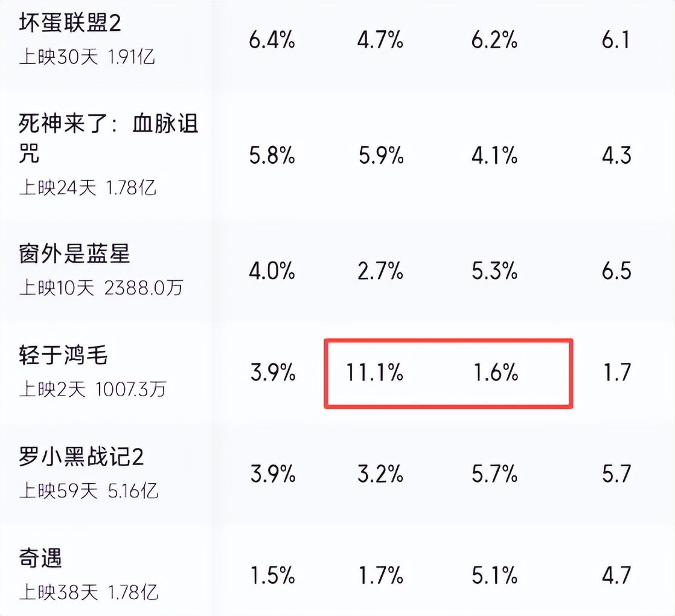Click the 11.1% value in red box
The image size is (675, 616).
(x=374, y=373)
